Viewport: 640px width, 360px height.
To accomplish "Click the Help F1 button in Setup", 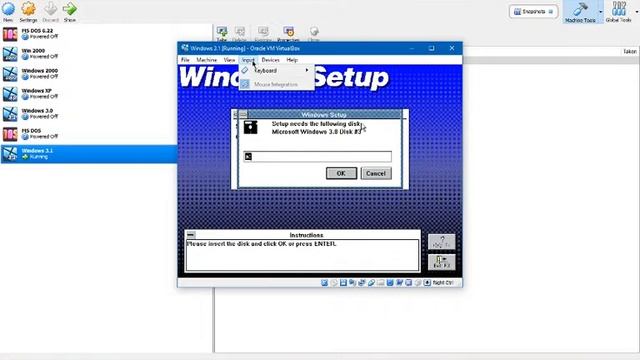I will click(x=442, y=242).
